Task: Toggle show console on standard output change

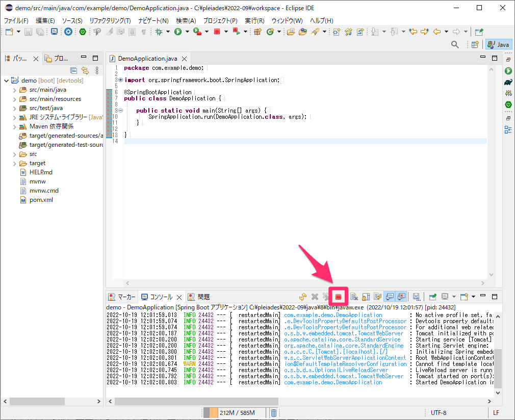Action: click(x=390, y=297)
